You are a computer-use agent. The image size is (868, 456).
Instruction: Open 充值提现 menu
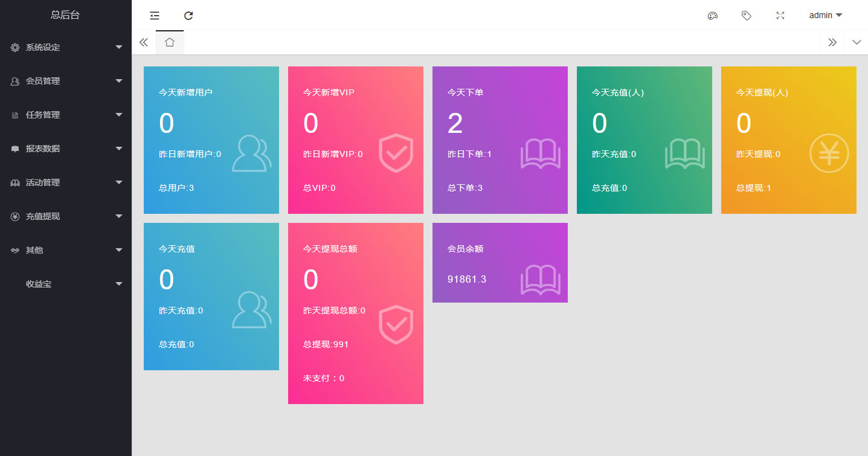click(66, 216)
